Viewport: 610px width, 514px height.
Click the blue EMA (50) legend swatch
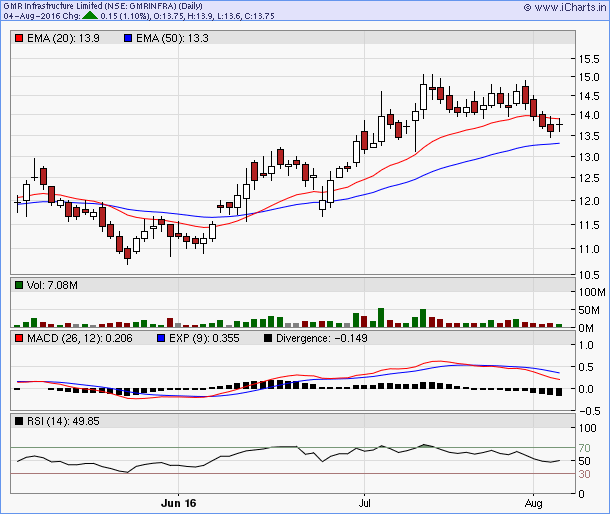coord(128,38)
